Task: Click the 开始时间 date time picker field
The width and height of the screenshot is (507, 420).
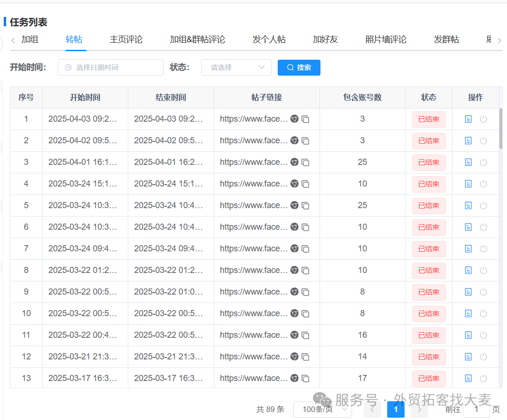Action: click(x=110, y=68)
